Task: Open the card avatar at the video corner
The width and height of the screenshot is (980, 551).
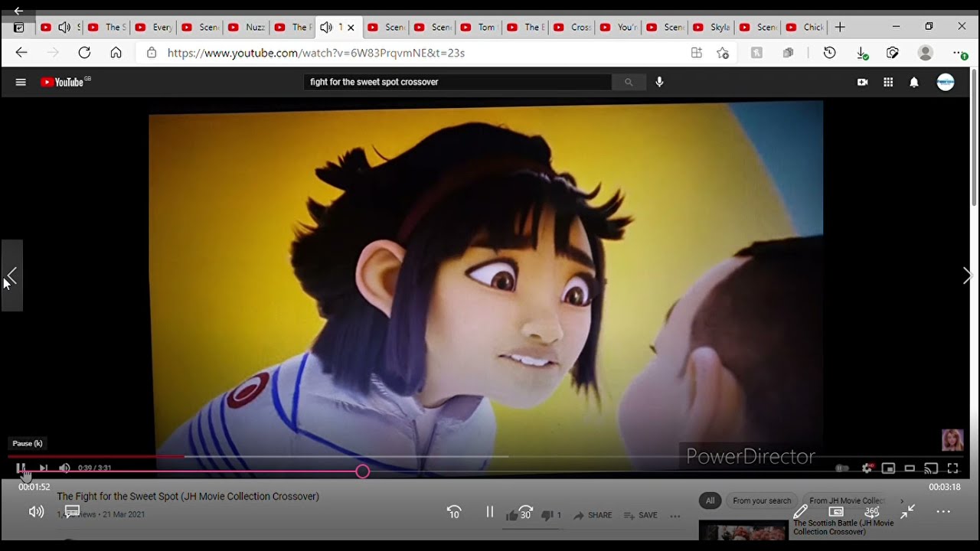Action: click(952, 439)
